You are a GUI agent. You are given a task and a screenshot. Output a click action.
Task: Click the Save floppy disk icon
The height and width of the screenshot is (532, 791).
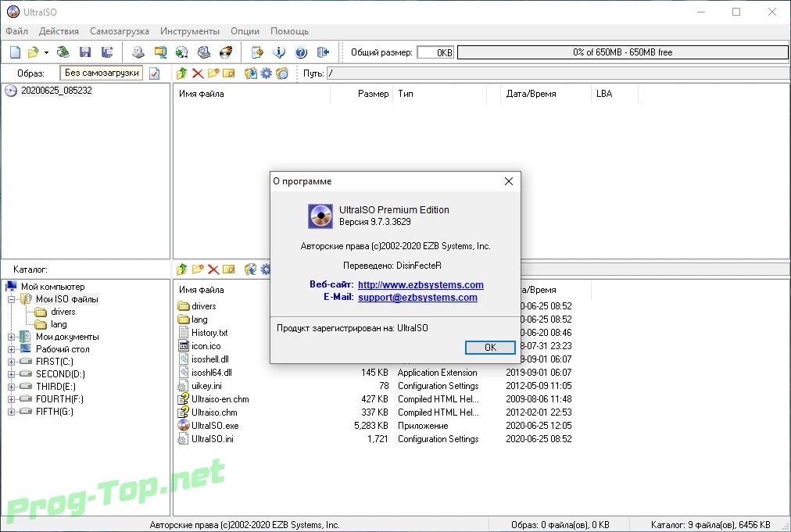(x=85, y=52)
